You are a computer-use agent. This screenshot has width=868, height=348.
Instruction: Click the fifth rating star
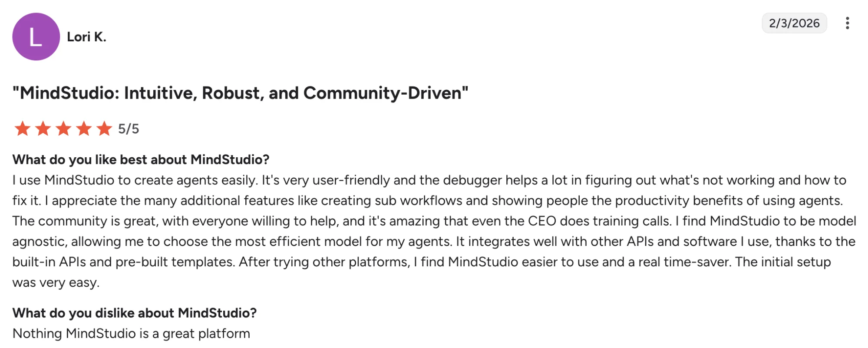click(x=105, y=129)
